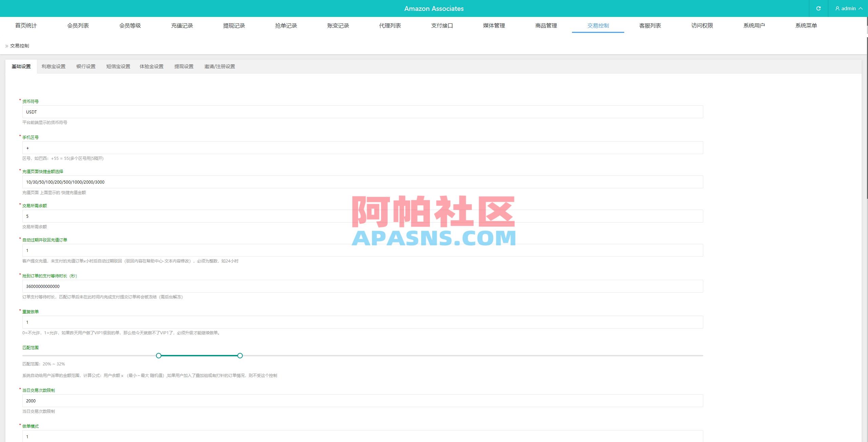Navigate to 会员列表
Screen dimensions: 868x442
point(78,25)
